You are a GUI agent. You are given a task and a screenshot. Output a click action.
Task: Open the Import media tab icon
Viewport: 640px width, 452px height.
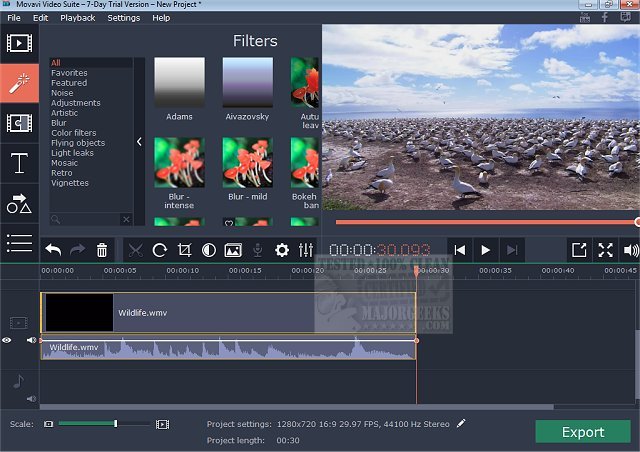(19, 44)
